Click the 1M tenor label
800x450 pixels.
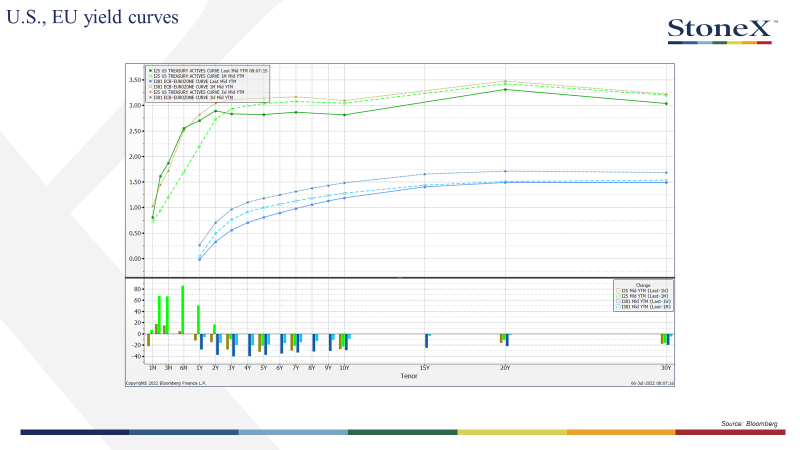[152, 368]
